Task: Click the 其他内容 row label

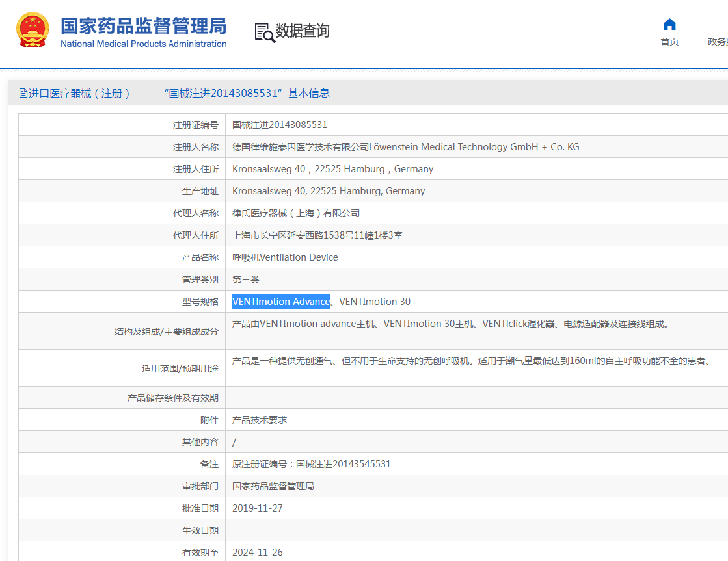Action: coord(200,442)
